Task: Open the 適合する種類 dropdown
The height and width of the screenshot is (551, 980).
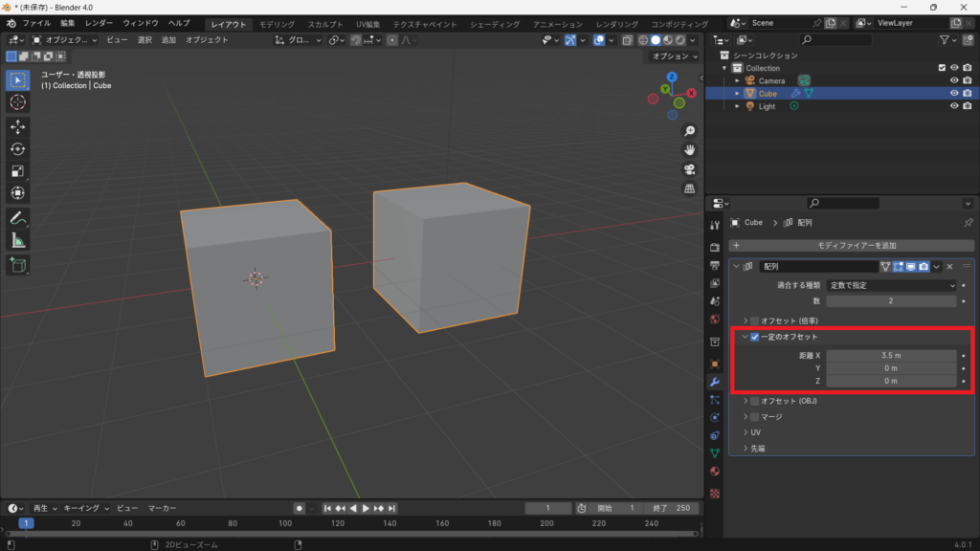Action: [892, 285]
